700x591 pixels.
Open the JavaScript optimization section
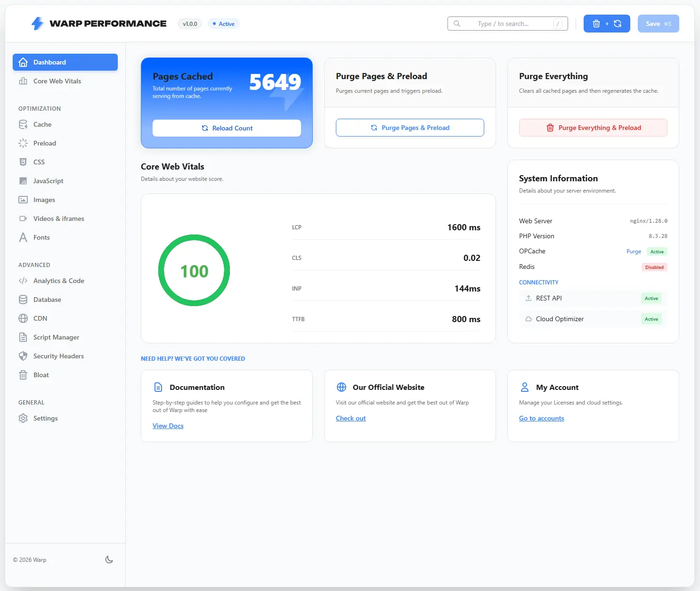(23, 181)
